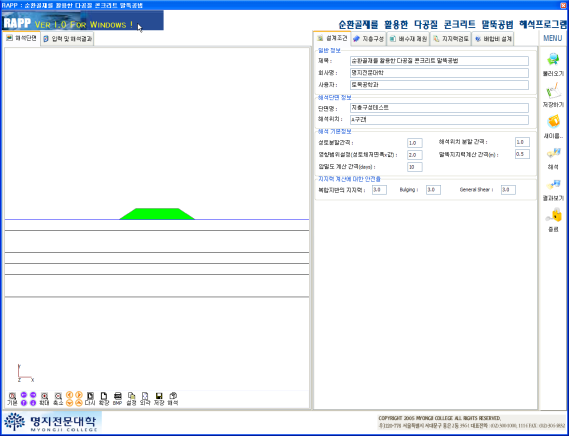Click the 제목 (title) input field

click(439, 61)
